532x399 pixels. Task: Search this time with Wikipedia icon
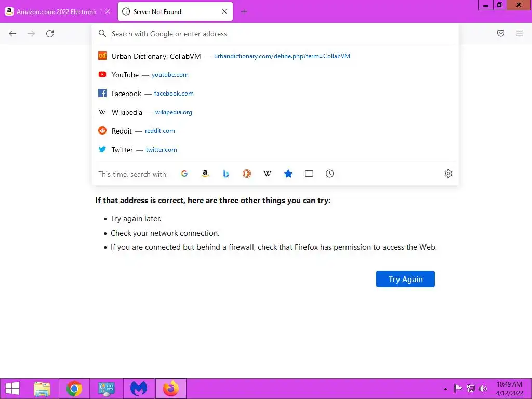(268, 174)
